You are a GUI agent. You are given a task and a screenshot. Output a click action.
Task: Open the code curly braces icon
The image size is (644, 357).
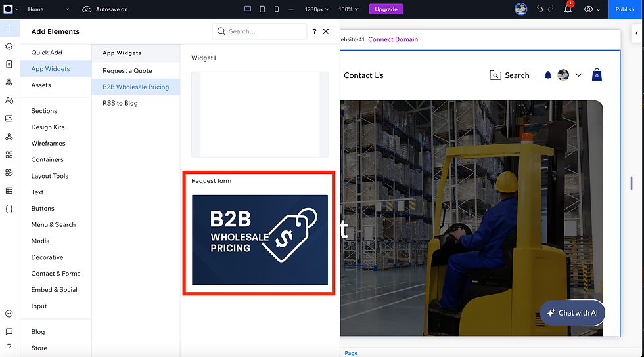(9, 209)
